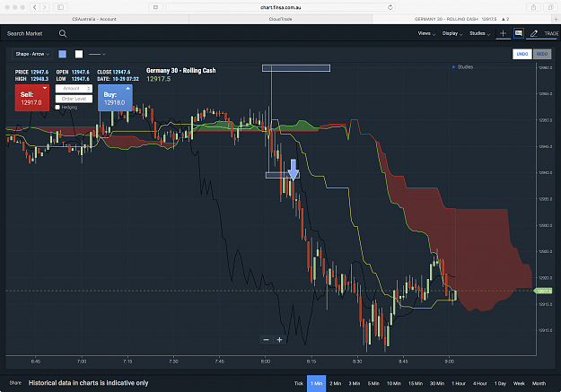Select the 4 Hour timeframe

coord(480,383)
